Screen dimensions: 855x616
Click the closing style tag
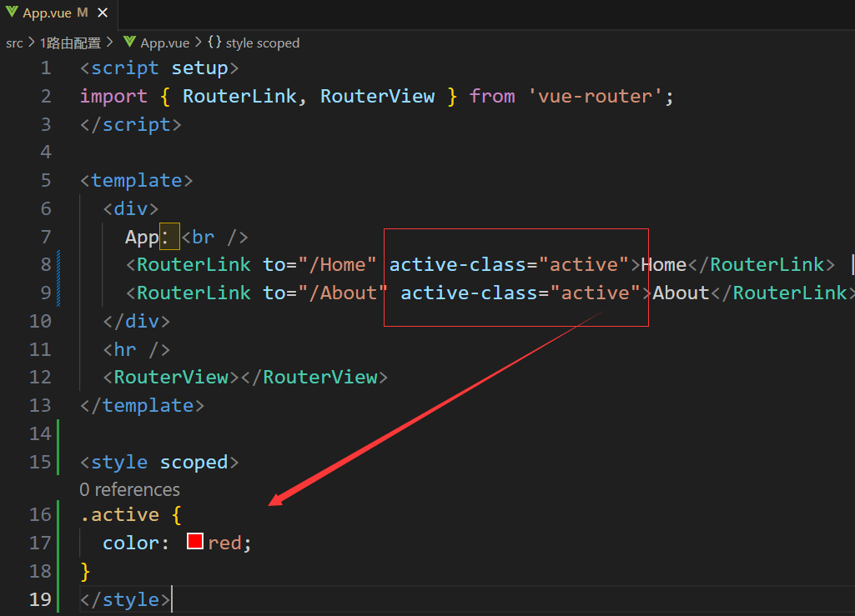click(x=125, y=599)
